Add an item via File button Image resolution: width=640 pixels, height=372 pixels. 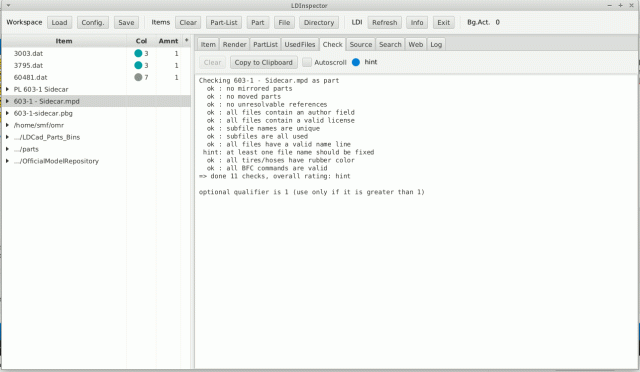[x=284, y=22]
